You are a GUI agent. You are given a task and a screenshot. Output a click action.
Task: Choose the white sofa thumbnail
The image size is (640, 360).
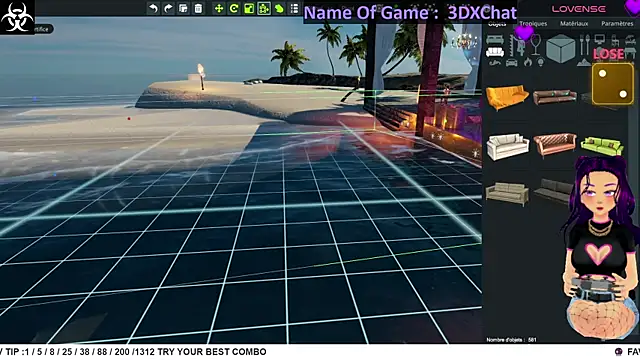coord(507,147)
